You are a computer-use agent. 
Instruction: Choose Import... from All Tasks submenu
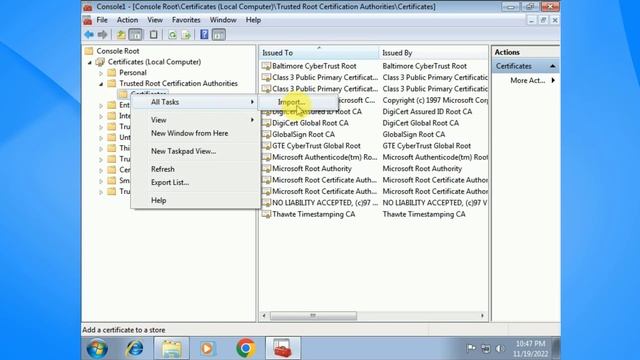pos(298,102)
